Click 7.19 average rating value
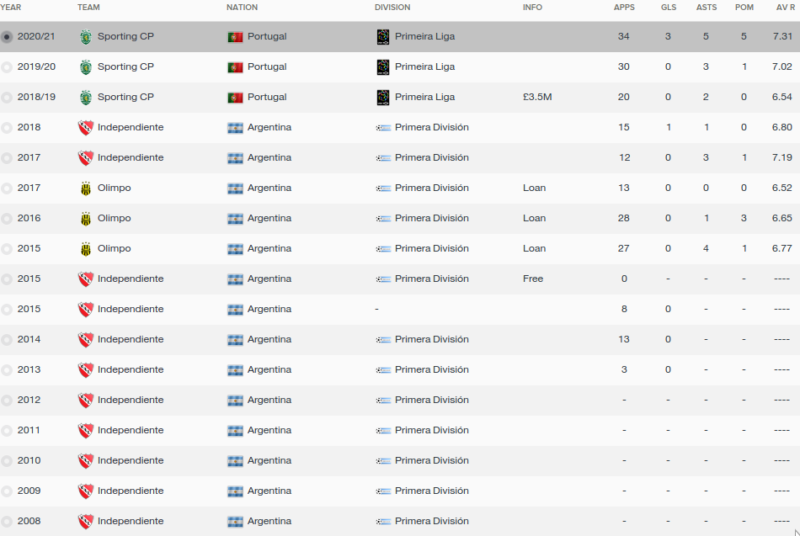This screenshot has width=800, height=536. click(782, 158)
